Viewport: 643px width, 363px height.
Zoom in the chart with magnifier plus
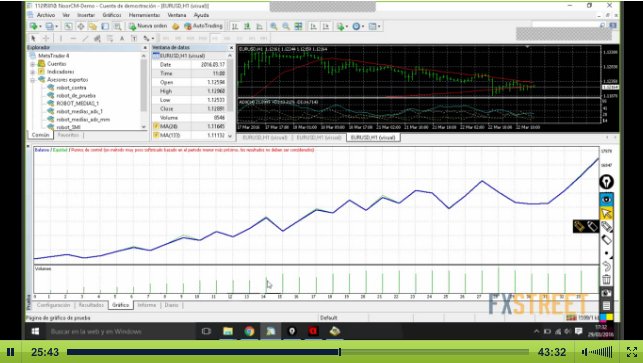[x=274, y=26]
